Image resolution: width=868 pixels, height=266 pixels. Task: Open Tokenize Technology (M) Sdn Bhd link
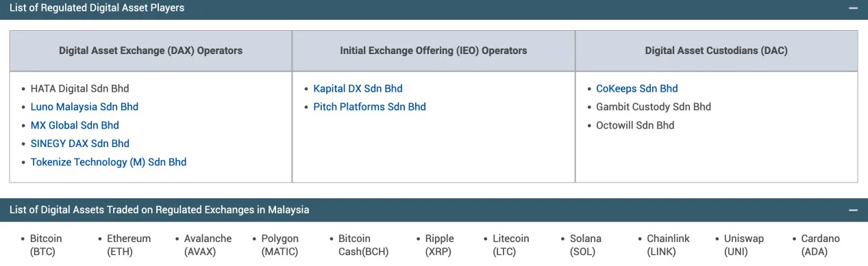[x=108, y=162]
